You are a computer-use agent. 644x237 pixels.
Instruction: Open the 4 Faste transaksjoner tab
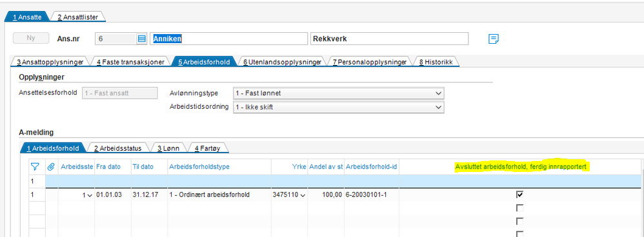click(x=130, y=62)
